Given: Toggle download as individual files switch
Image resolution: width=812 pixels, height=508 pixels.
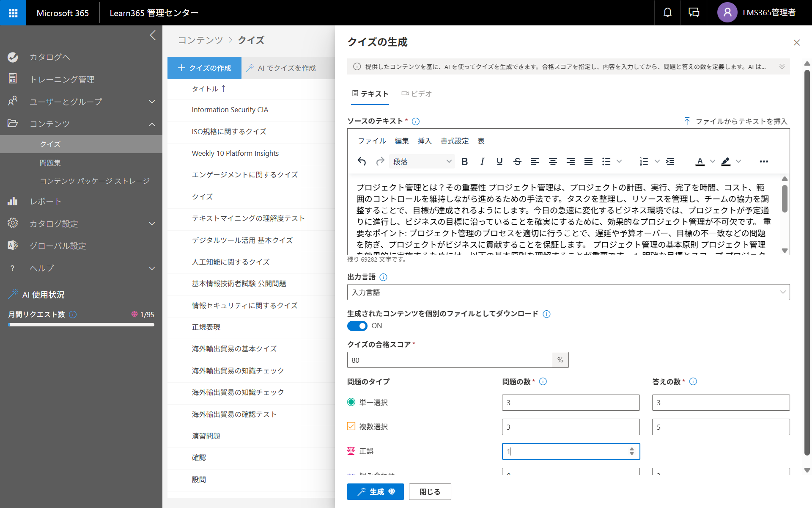Looking at the screenshot, I should [x=357, y=326].
